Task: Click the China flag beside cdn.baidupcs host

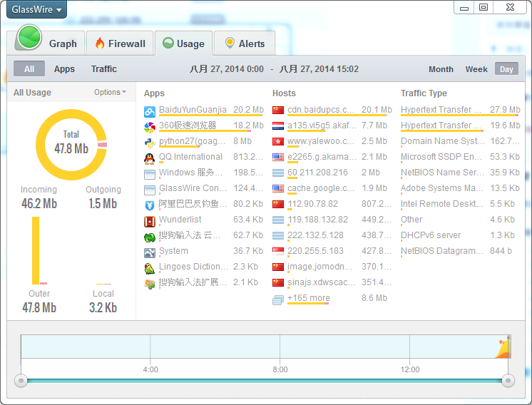Action: (x=278, y=111)
